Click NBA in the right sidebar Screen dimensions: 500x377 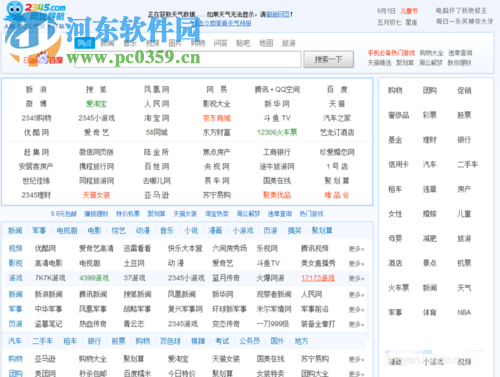[464, 312]
